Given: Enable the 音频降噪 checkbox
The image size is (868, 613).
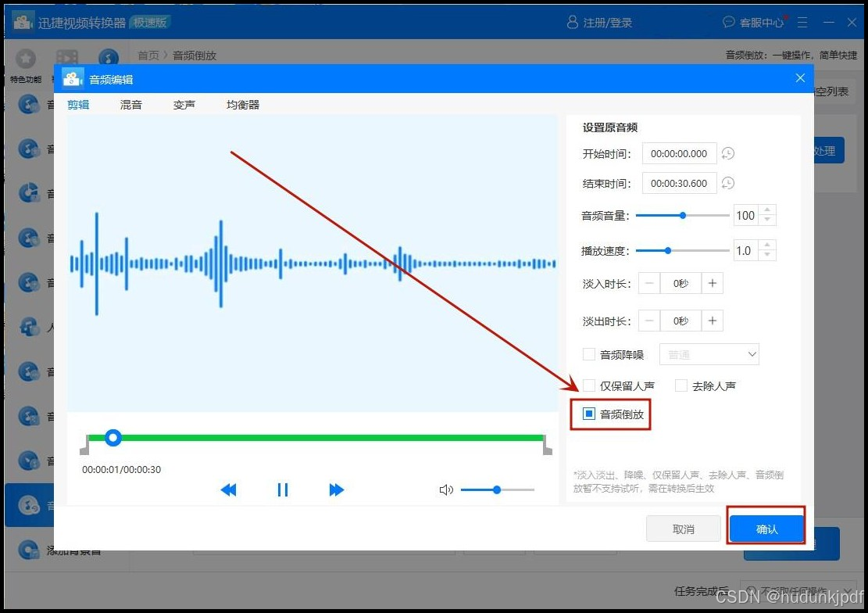Looking at the screenshot, I should 588,354.
